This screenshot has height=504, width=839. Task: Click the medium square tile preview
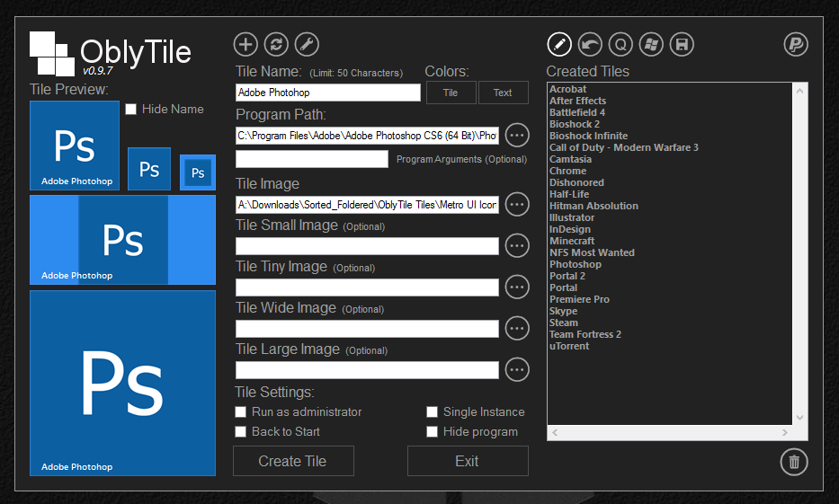point(75,146)
